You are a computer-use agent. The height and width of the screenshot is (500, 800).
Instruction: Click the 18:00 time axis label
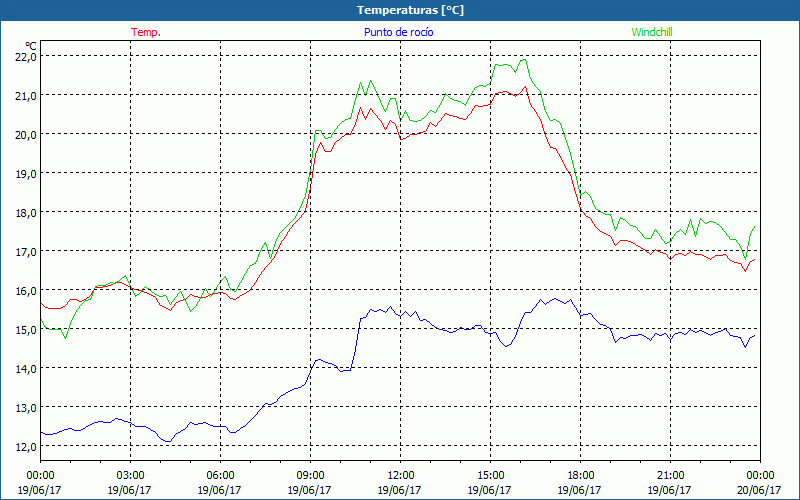(x=580, y=476)
